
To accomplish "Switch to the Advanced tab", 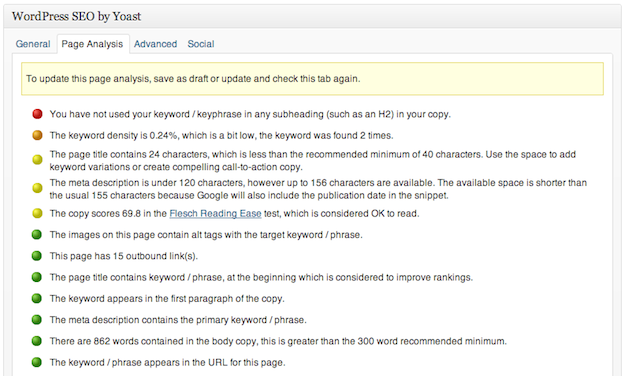I will [155, 44].
